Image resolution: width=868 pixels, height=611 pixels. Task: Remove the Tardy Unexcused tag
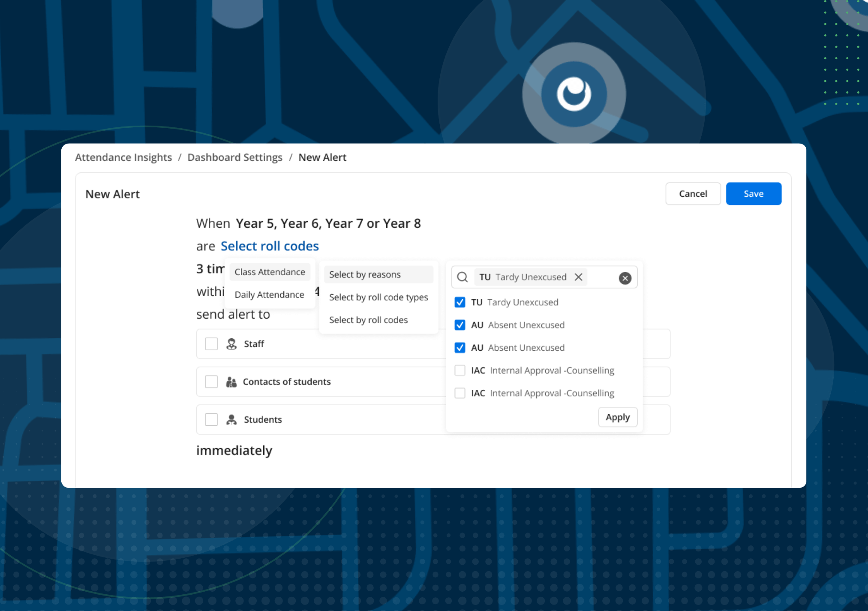pyautogui.click(x=578, y=277)
